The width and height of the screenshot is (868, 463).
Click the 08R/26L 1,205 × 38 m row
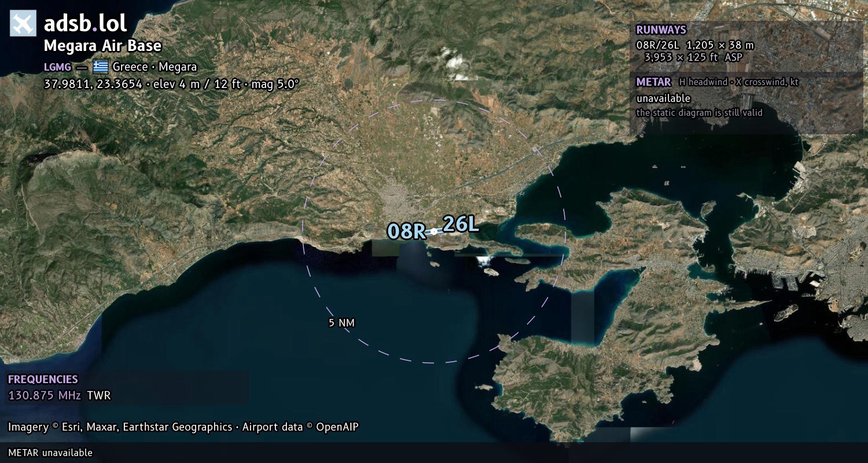click(x=695, y=45)
